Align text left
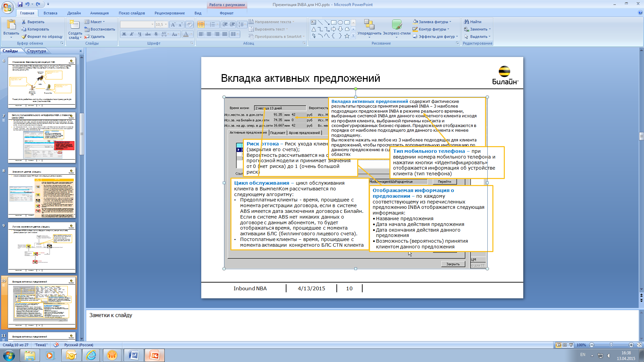Viewport: 644px width, 362px height. [x=201, y=34]
